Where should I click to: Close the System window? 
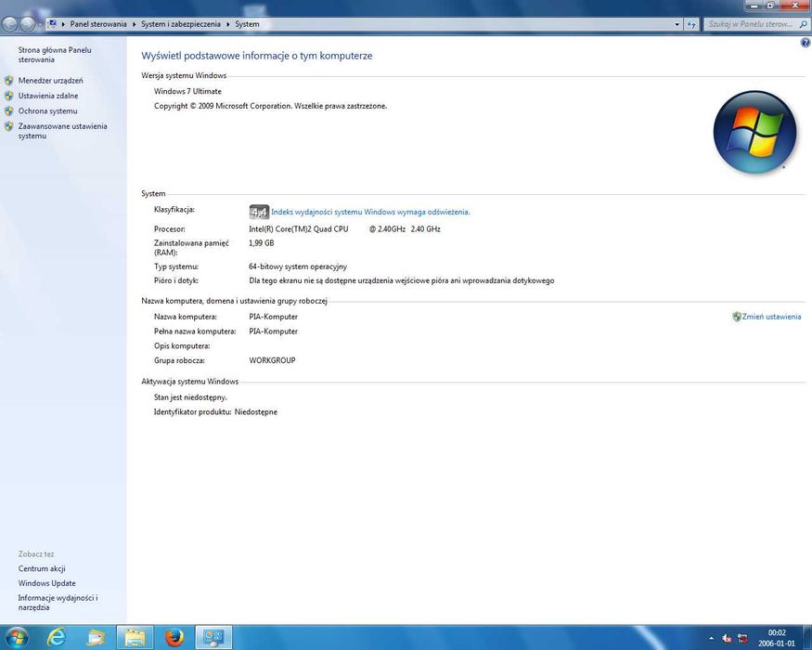(x=795, y=6)
